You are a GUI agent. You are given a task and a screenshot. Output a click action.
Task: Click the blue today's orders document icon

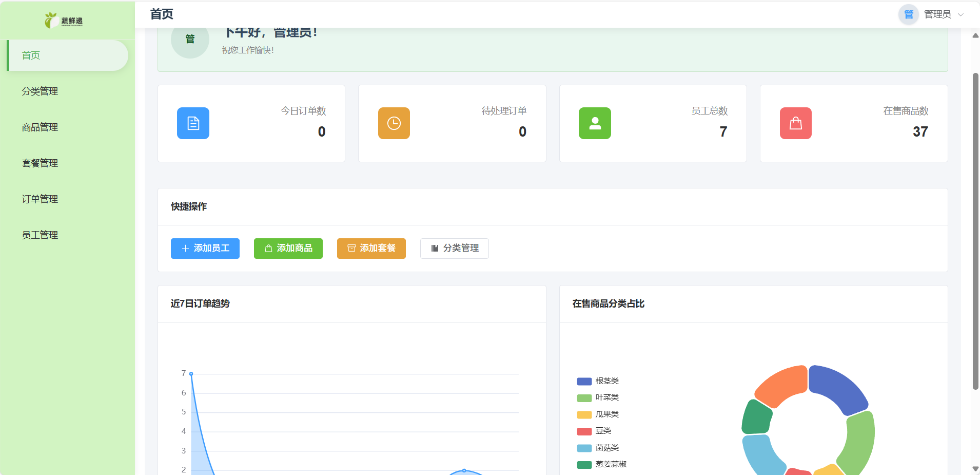tap(193, 123)
